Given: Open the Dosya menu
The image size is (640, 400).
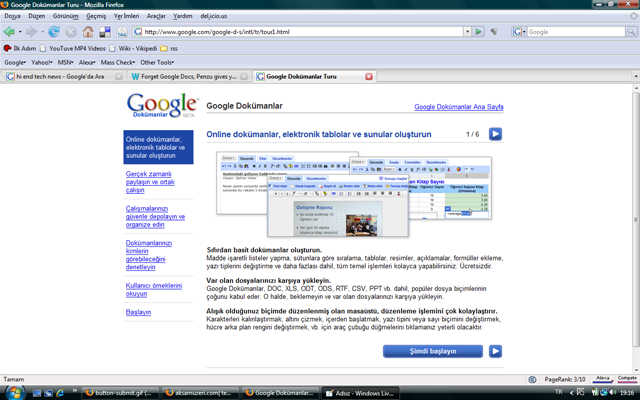Looking at the screenshot, I should click(12, 16).
